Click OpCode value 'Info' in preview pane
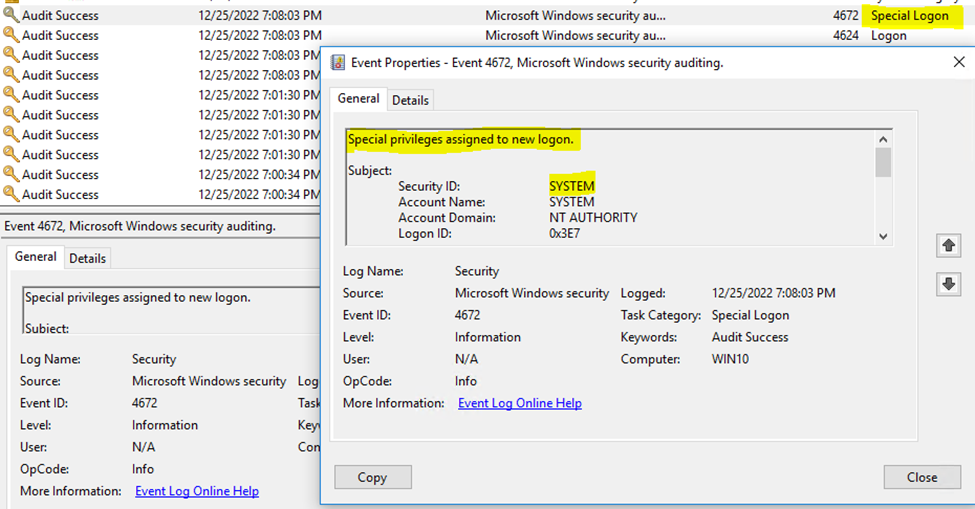Image resolution: width=975 pixels, height=509 pixels. [x=142, y=469]
